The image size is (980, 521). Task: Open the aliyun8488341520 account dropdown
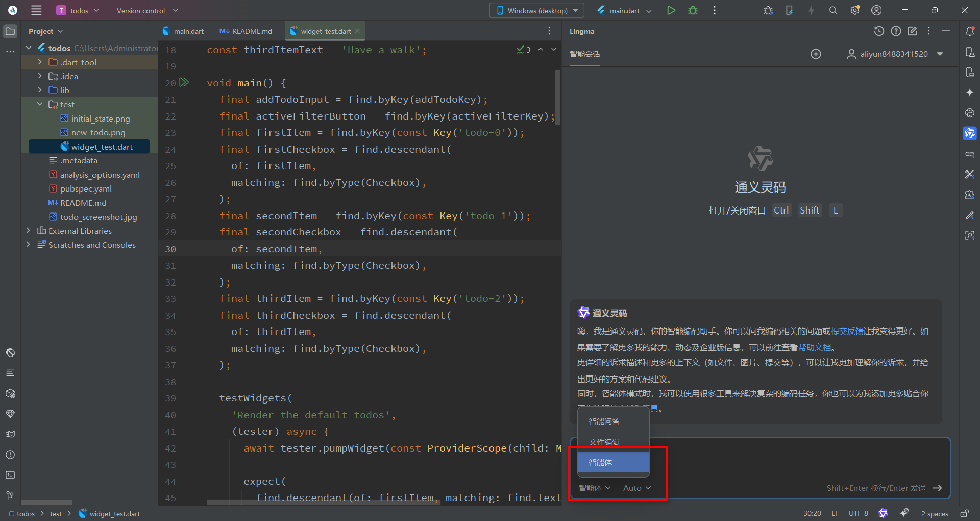pos(895,54)
